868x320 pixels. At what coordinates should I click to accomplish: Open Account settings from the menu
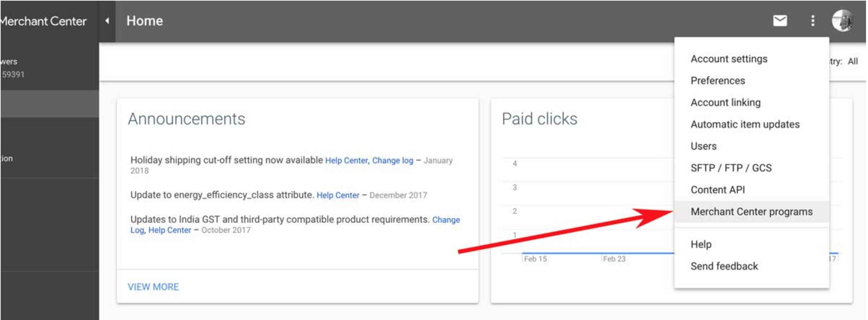pyautogui.click(x=751, y=59)
